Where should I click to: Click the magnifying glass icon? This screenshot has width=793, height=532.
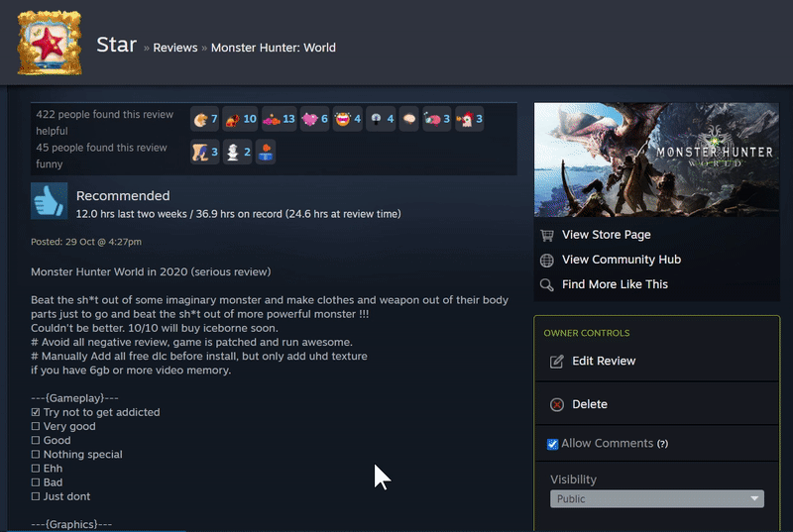pyautogui.click(x=547, y=285)
